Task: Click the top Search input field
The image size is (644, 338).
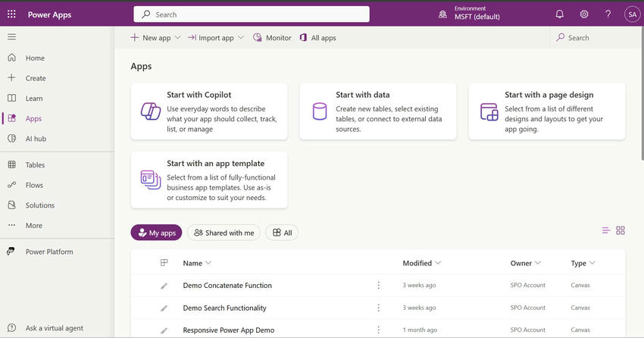Action: [252, 14]
